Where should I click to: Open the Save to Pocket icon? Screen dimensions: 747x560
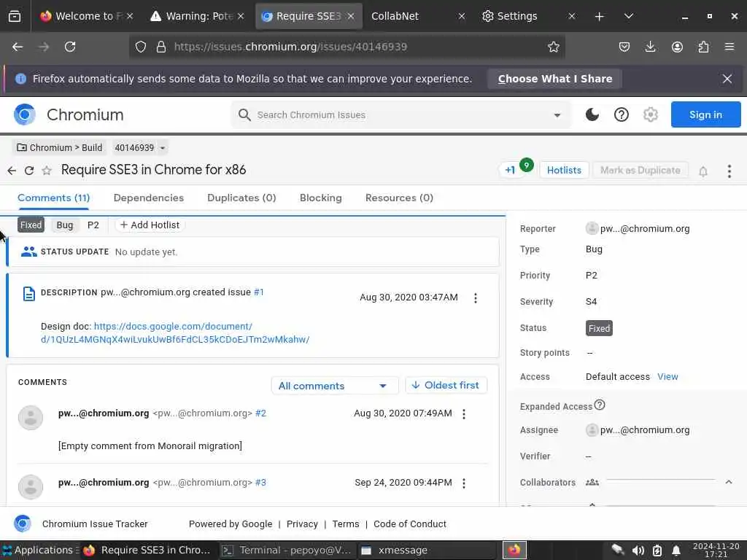(x=624, y=47)
